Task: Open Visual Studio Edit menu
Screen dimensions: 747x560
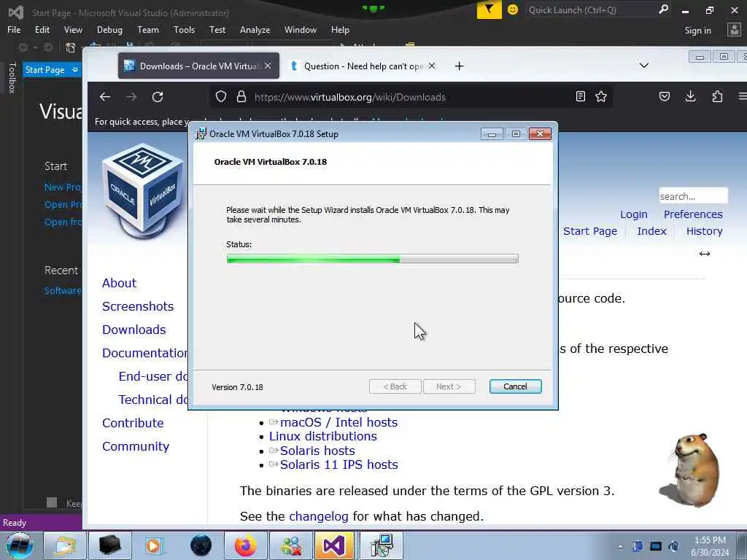Action: (42, 29)
